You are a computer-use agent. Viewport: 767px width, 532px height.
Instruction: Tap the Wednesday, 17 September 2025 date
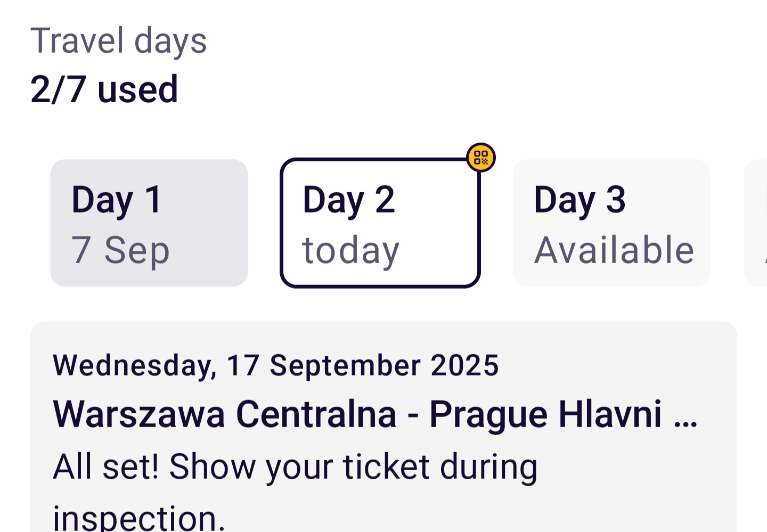pyautogui.click(x=275, y=365)
